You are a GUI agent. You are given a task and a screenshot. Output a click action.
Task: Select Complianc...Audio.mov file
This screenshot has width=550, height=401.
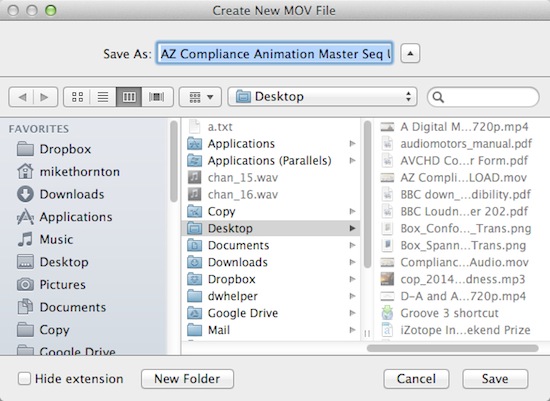tap(463, 262)
